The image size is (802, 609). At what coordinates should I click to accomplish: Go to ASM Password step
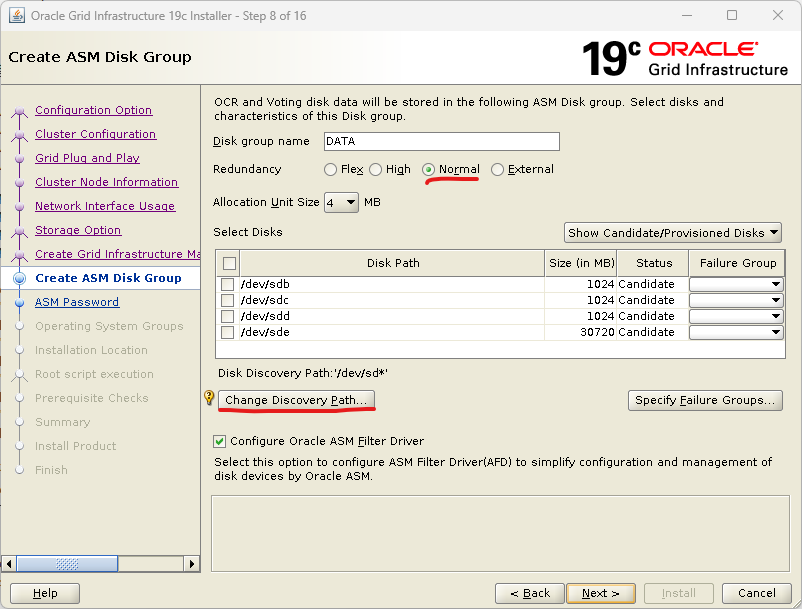(x=77, y=303)
